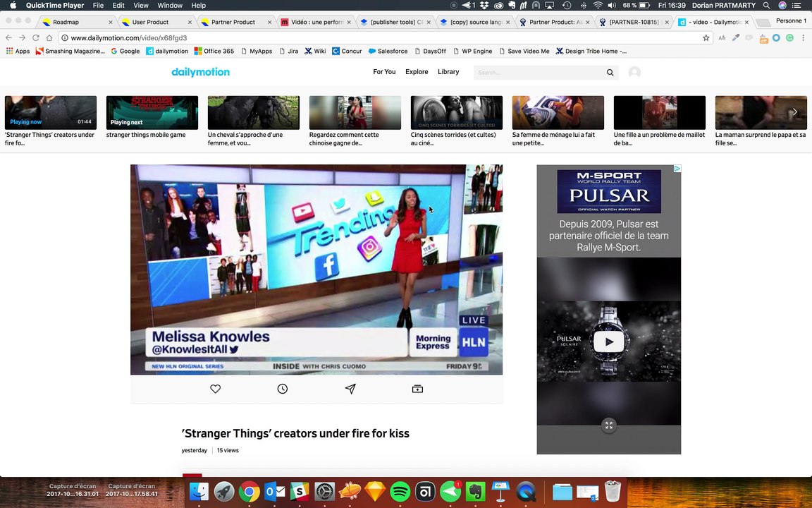
Task: Click the browser home icon
Action: (x=49, y=38)
